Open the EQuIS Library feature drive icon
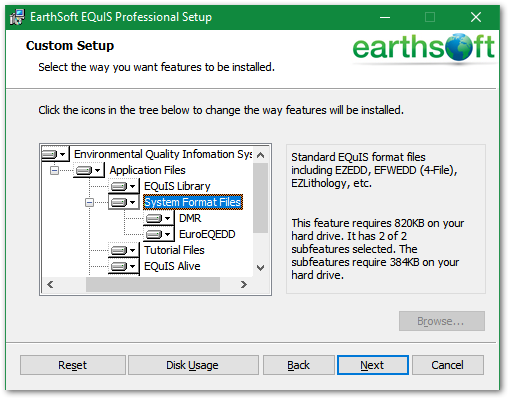Screen dimensions: 509x399 pos(124,186)
